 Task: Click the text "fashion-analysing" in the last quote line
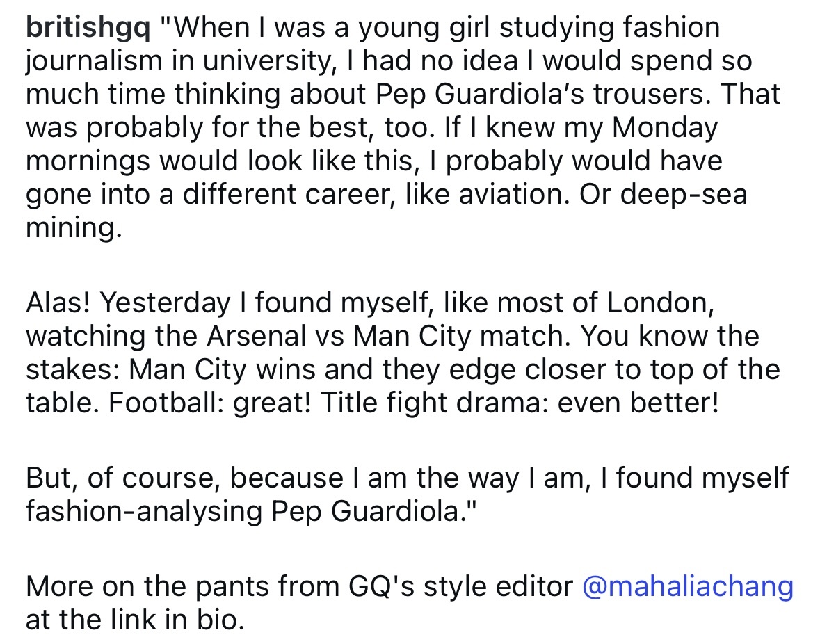[144, 511]
